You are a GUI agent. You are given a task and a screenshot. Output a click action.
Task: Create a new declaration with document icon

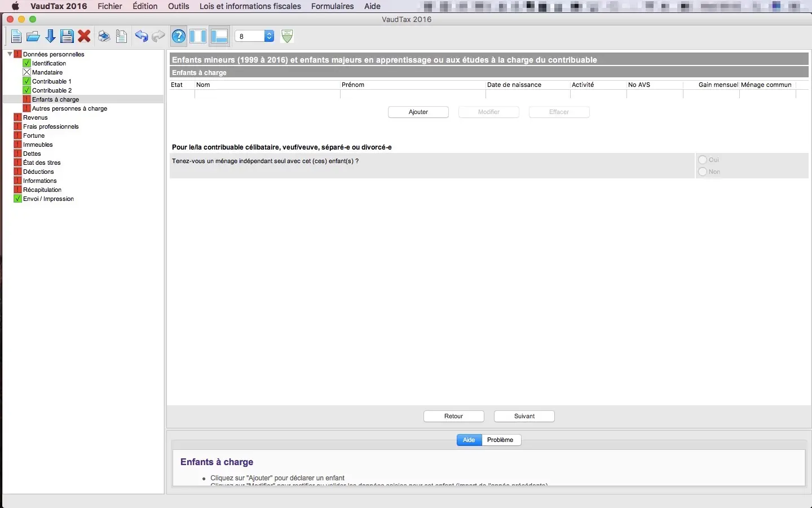pyautogui.click(x=16, y=37)
